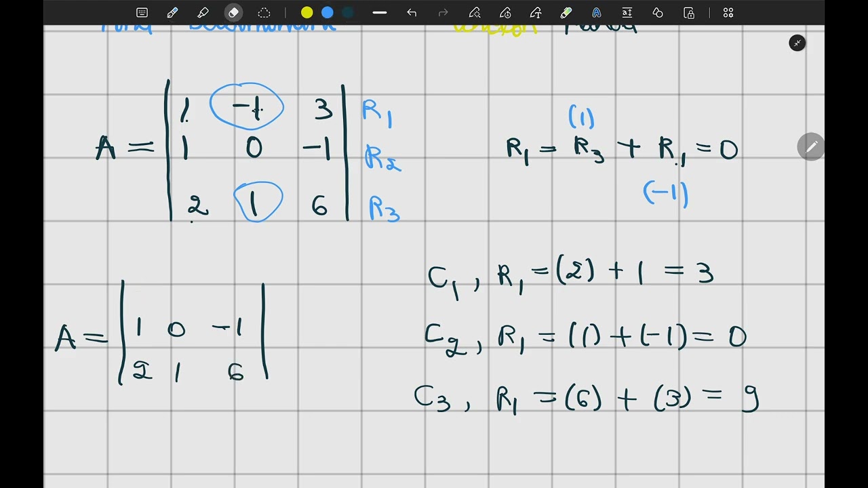The width and height of the screenshot is (868, 488).
Task: Choose the dark teal pen color
Action: 348,13
